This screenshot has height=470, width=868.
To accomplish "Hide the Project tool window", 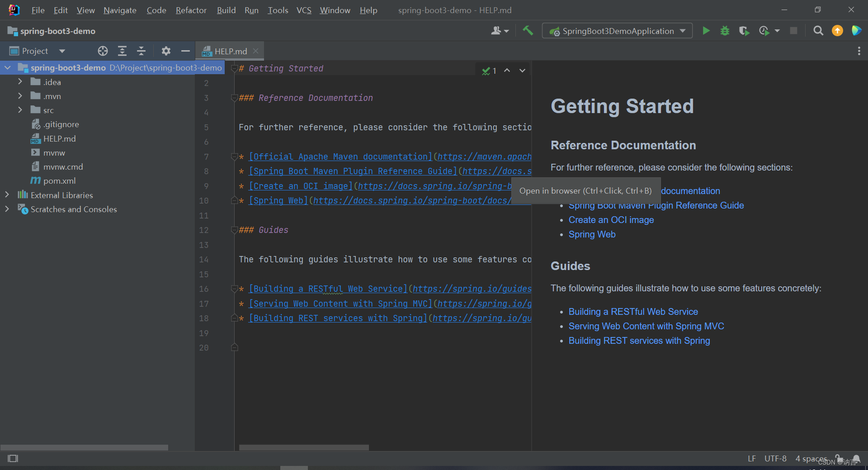I will coord(185,51).
